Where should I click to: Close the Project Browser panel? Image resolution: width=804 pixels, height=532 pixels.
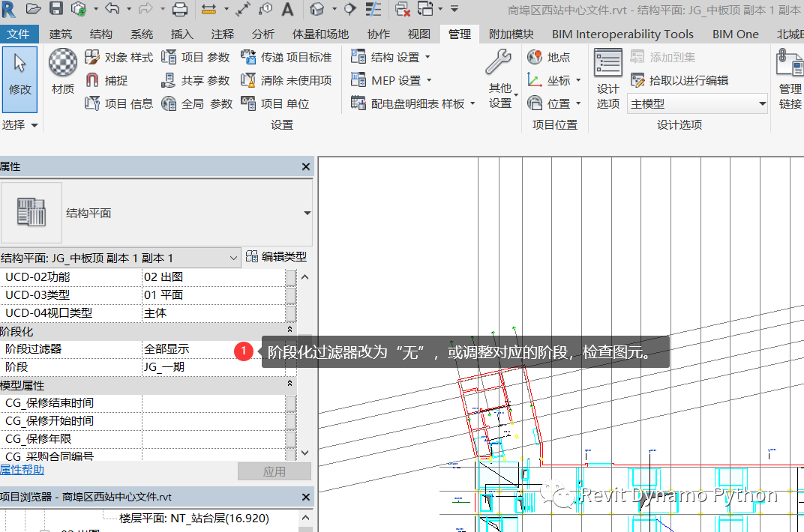tap(305, 498)
